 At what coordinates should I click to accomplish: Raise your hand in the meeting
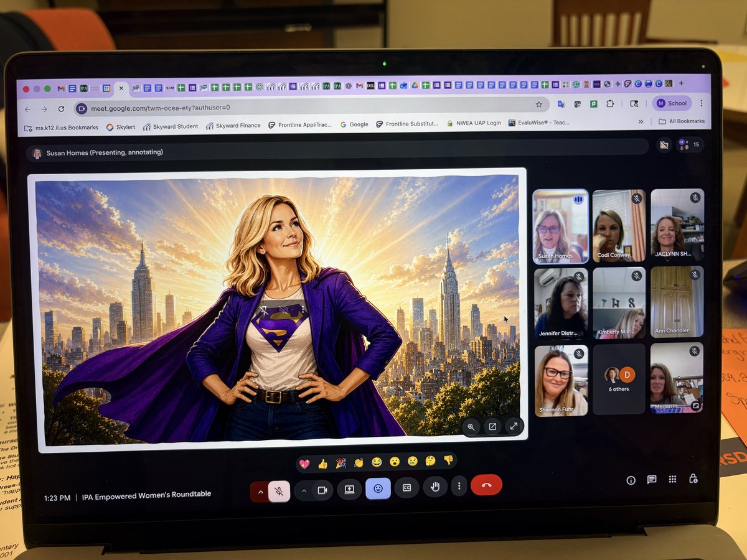(x=435, y=487)
